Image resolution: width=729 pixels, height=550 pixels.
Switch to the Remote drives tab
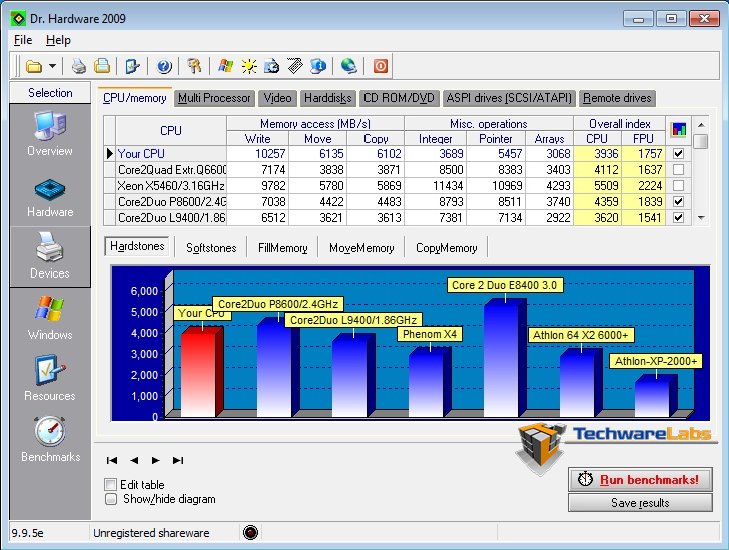click(617, 98)
